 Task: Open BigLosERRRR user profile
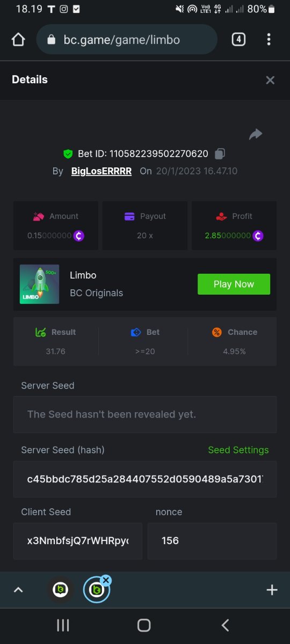(x=102, y=171)
